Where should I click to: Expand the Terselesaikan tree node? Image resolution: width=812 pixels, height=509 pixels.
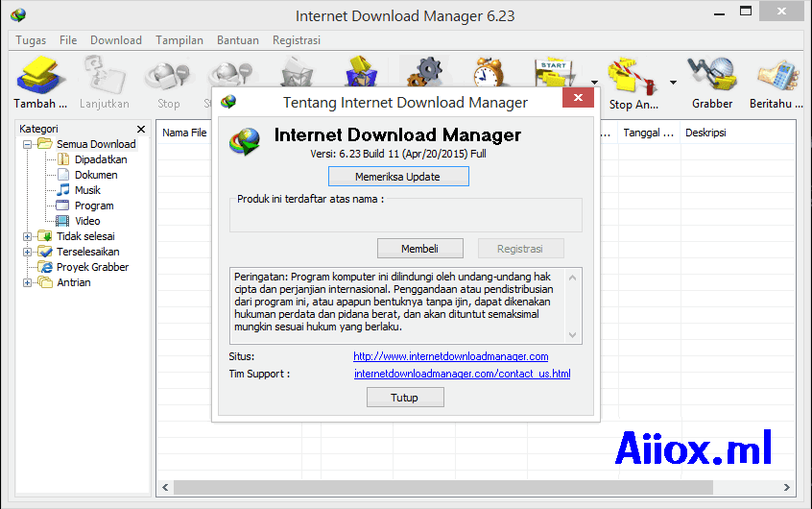point(28,252)
